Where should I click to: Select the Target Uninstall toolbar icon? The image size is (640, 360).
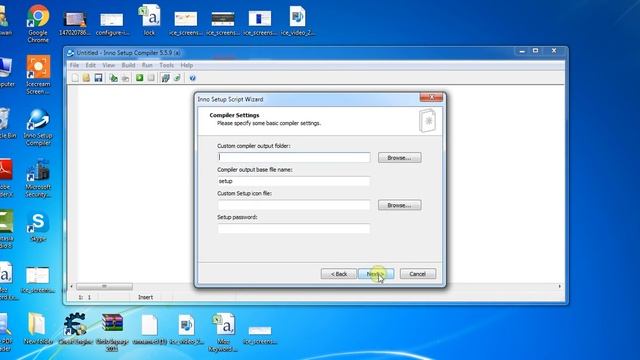(177, 78)
